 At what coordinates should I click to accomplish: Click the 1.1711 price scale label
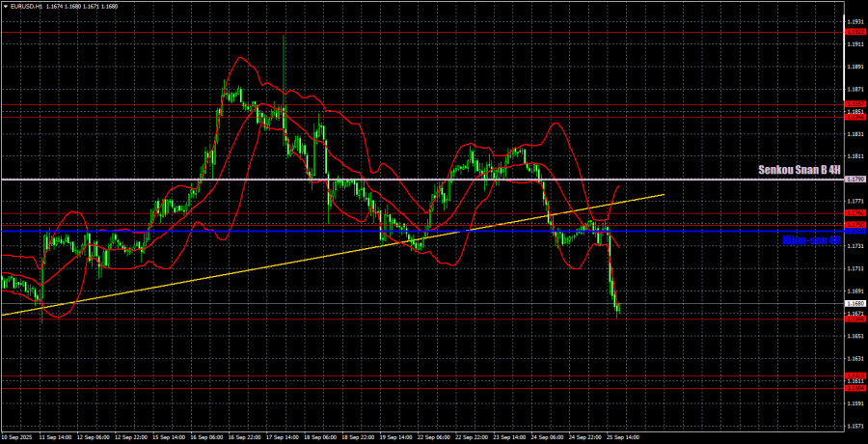854,269
